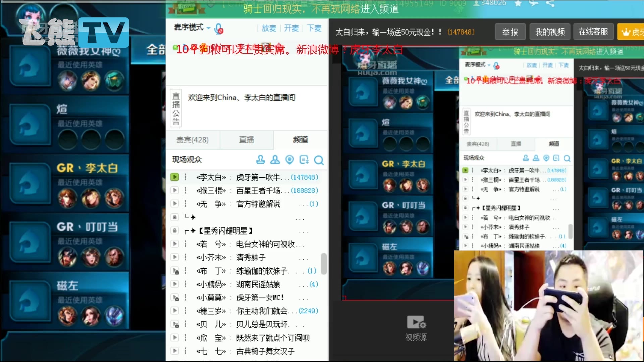Screen dimensions: 644x362
Task: Click the orange crown 虎牙 button
Action: point(631,32)
